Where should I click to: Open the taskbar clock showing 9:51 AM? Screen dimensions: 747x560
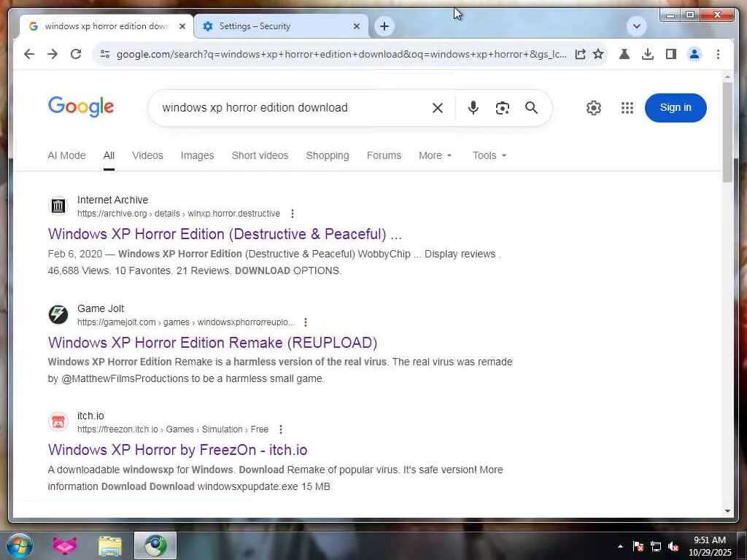(x=710, y=545)
